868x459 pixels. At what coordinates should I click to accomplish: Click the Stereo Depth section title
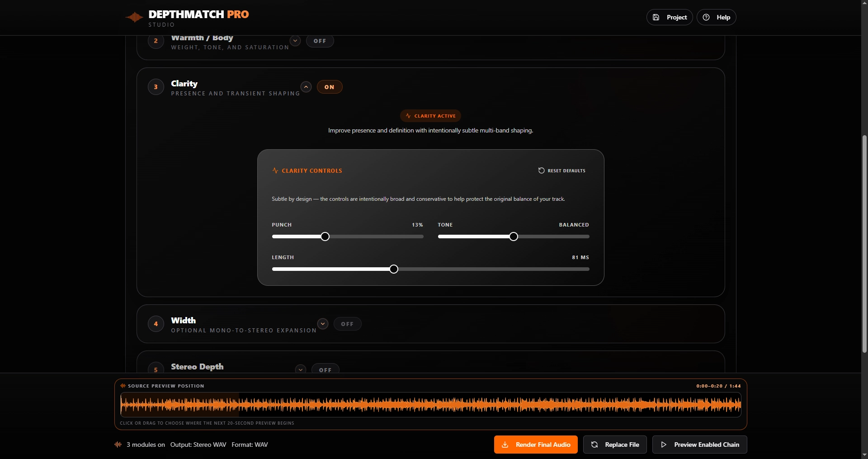tap(197, 367)
